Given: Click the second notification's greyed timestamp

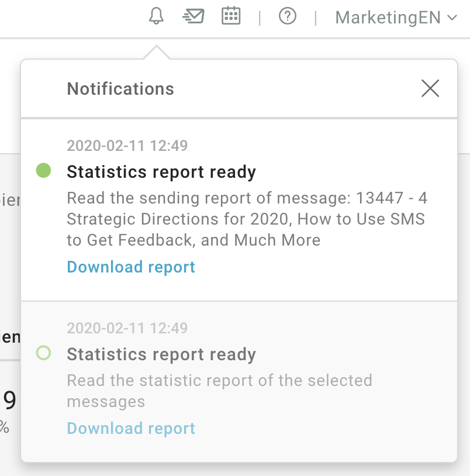Looking at the screenshot, I should [127, 328].
